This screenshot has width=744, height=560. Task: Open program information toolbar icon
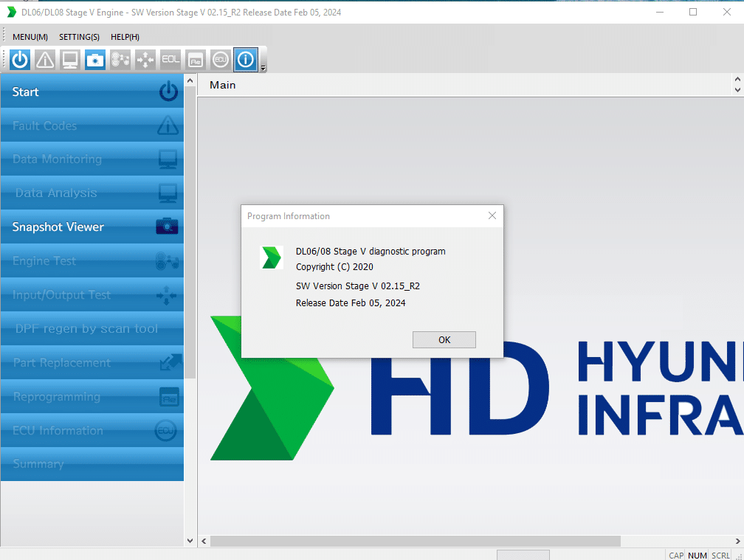(x=246, y=60)
